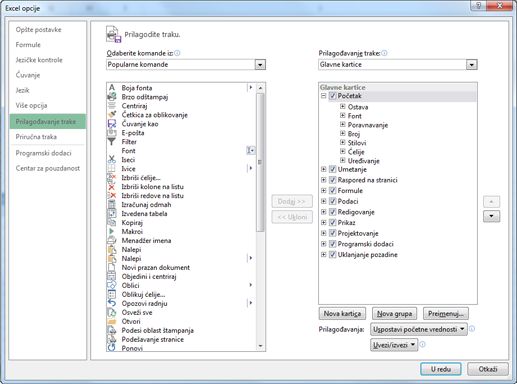The width and height of the screenshot is (517, 384).
Task: Click the Brzo odštampaj printer icon
Action: (x=112, y=97)
